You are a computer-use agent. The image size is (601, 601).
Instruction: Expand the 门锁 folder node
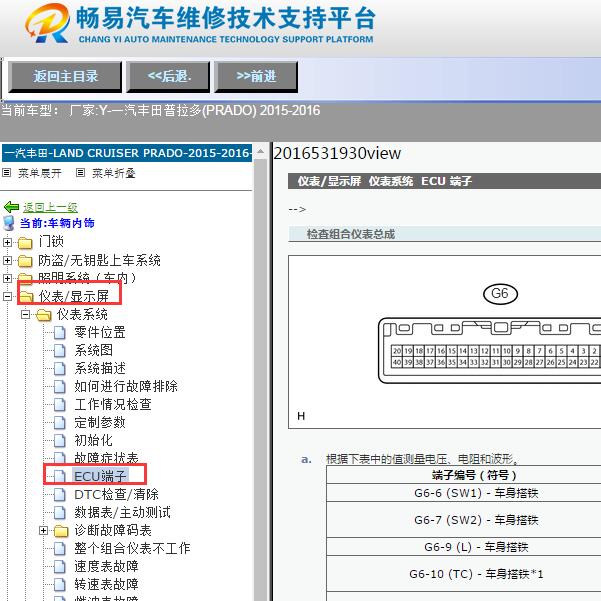click(7, 242)
